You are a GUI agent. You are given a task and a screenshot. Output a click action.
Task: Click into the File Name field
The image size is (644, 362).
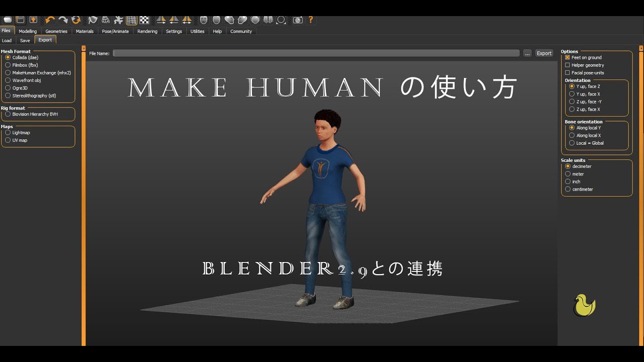point(316,53)
